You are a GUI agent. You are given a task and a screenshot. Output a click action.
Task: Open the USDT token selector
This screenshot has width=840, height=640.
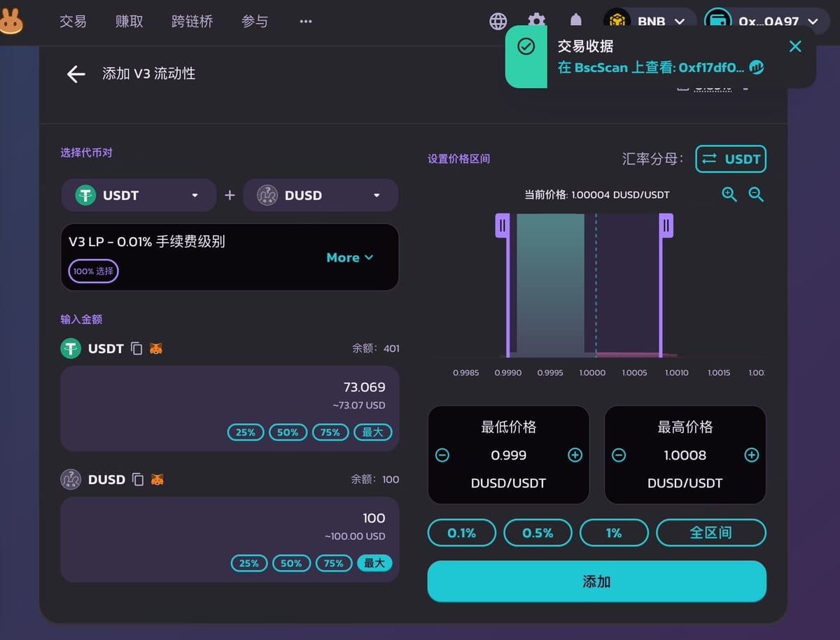click(138, 195)
